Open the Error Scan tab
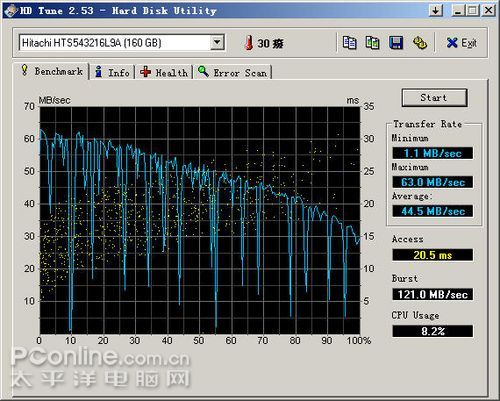 pos(233,72)
